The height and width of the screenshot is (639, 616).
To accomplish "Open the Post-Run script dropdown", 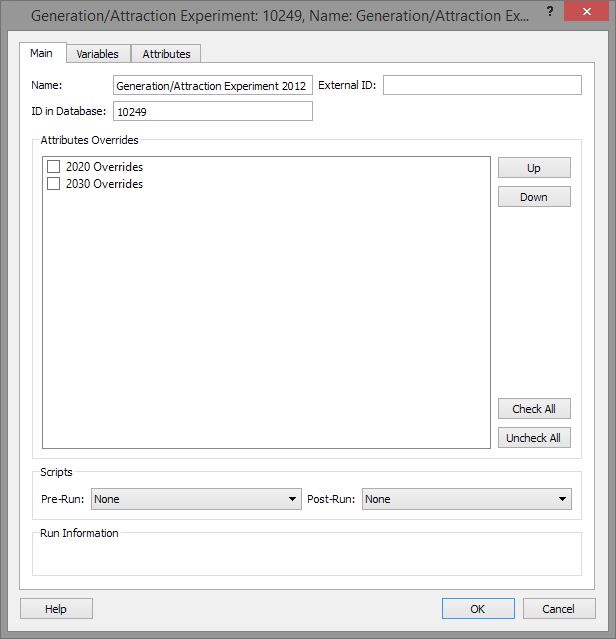I will pyautogui.click(x=466, y=499).
